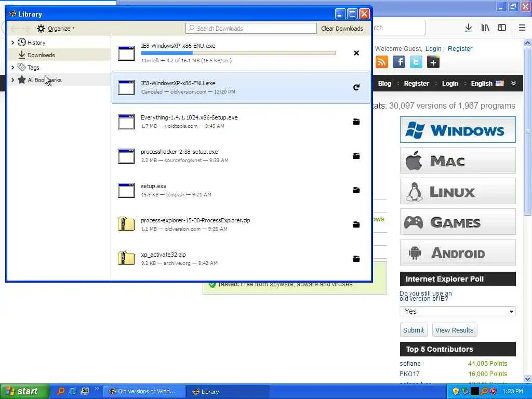This screenshot has height=399, width=532.
Task: Open Firefox downloads arrow in browser toolbar
Action: [468, 28]
